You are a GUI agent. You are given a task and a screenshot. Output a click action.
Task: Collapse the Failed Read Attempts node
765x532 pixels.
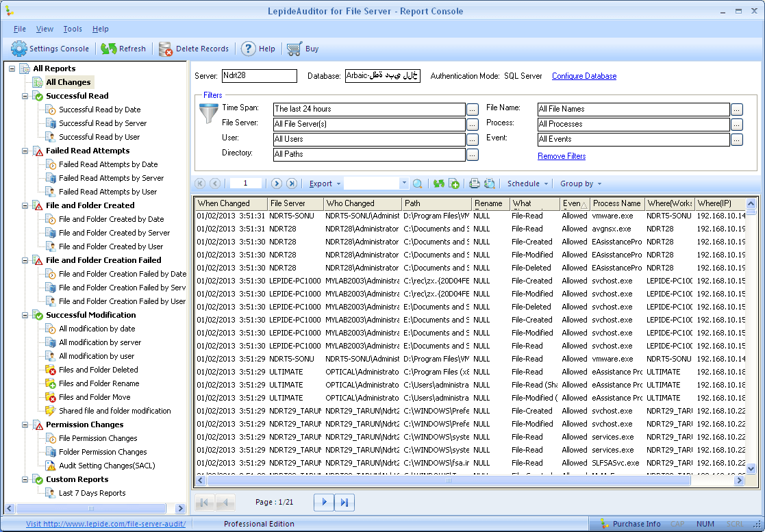(25, 151)
